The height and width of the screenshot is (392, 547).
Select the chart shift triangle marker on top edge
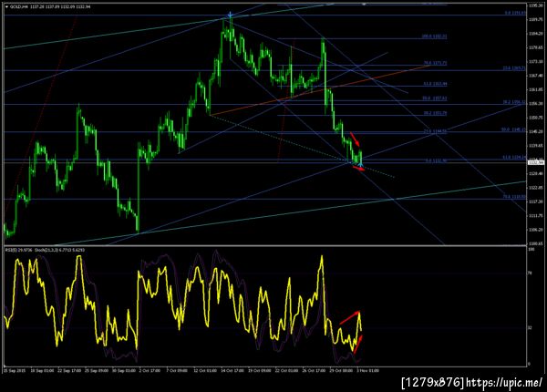click(x=364, y=5)
